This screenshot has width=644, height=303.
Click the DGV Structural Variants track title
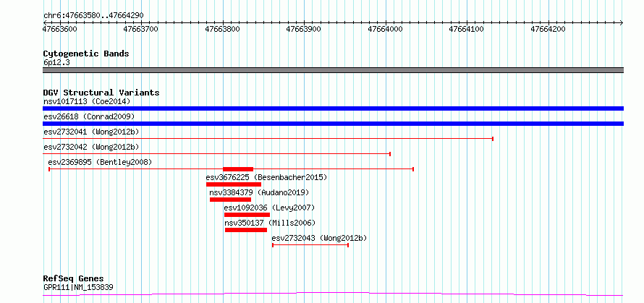point(101,93)
